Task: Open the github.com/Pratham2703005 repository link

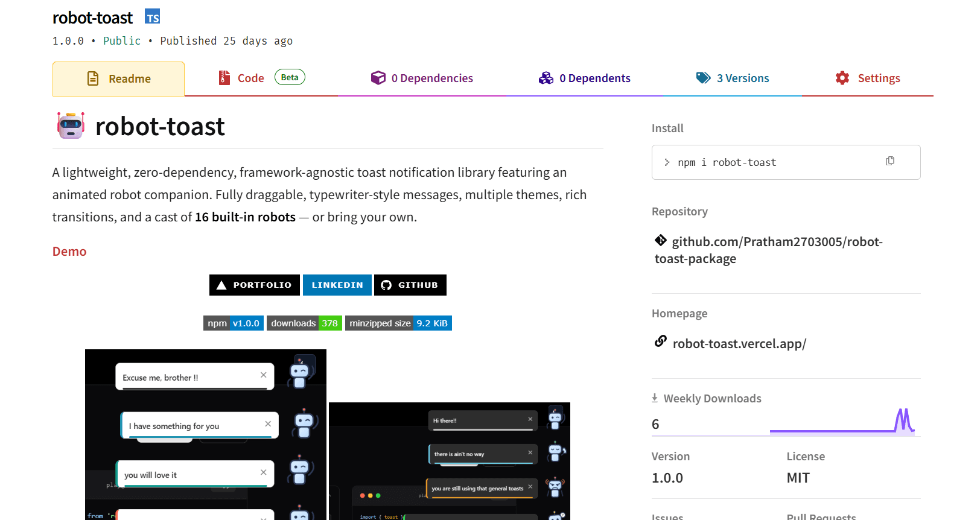Action: [769, 250]
